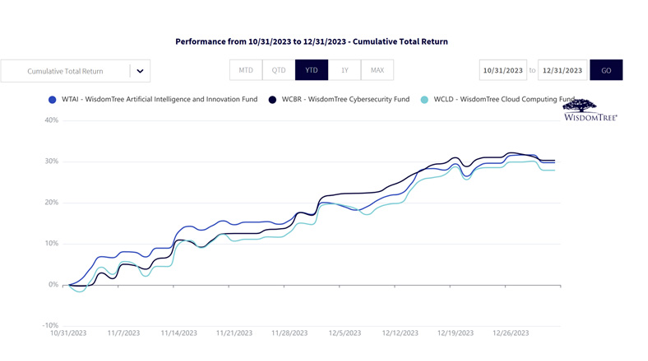This screenshot has height=361, width=648.
Task: Toggle the WCLD legend color dot
Action: pos(424,100)
